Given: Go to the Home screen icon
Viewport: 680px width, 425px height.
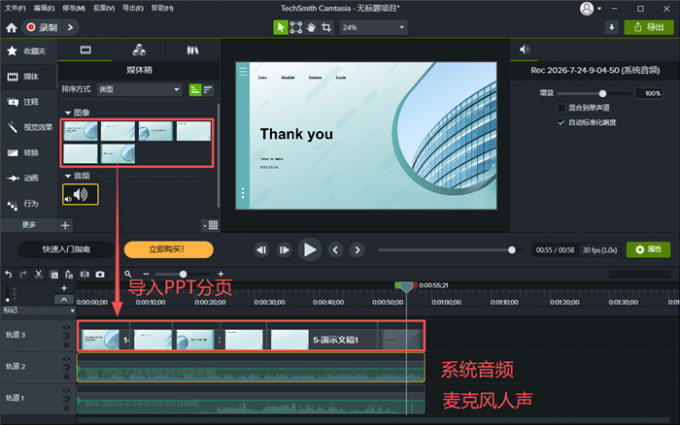Looking at the screenshot, I should click(x=11, y=28).
